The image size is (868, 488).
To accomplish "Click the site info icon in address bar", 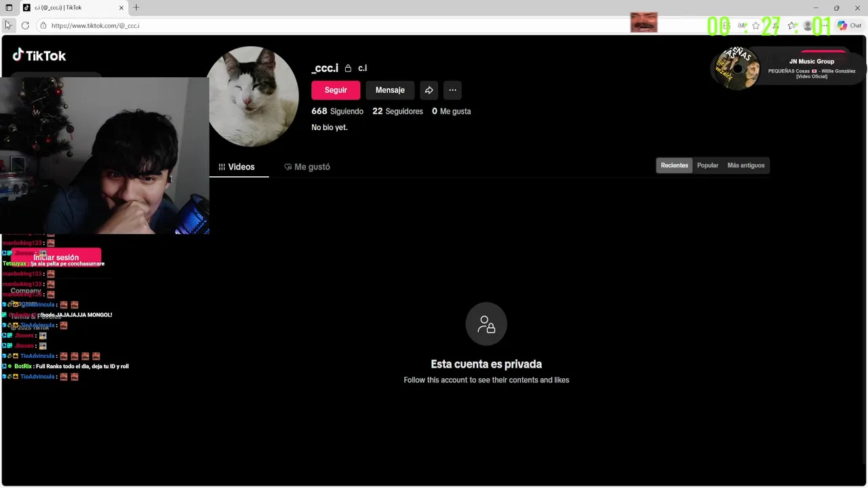I will click(43, 26).
